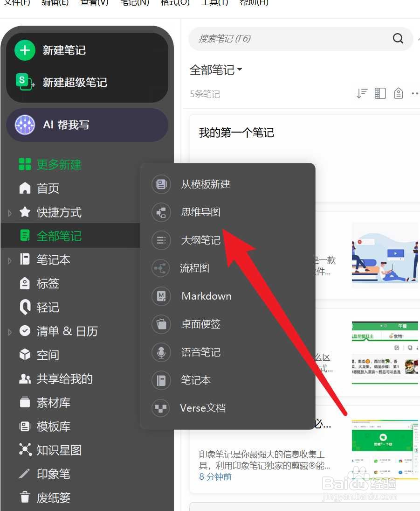Viewport: 420px width, 511px height.
Task: Click the 思维导图 mind map icon
Action: tap(161, 212)
